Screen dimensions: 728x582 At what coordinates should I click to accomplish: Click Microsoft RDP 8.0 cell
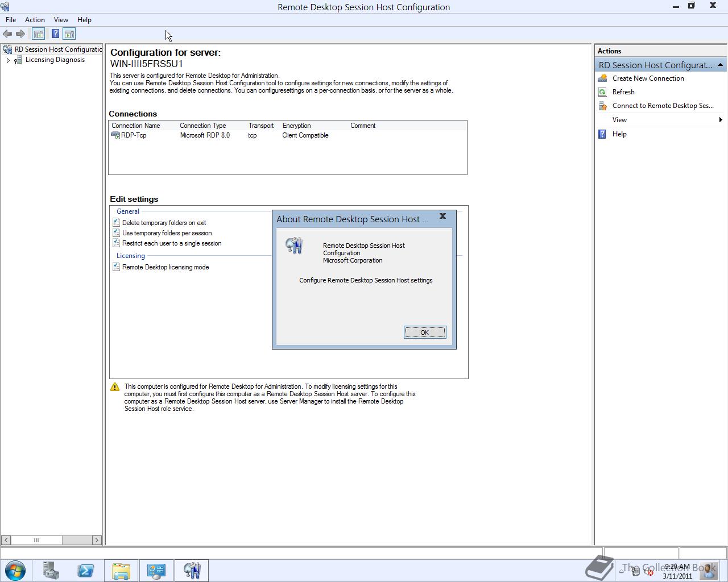205,135
